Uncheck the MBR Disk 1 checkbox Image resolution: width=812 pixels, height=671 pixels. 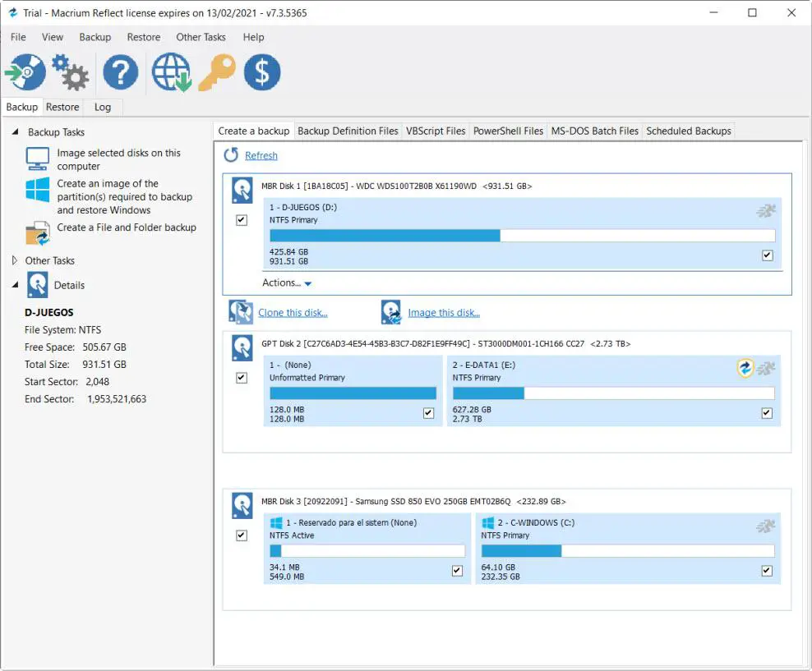click(x=242, y=220)
